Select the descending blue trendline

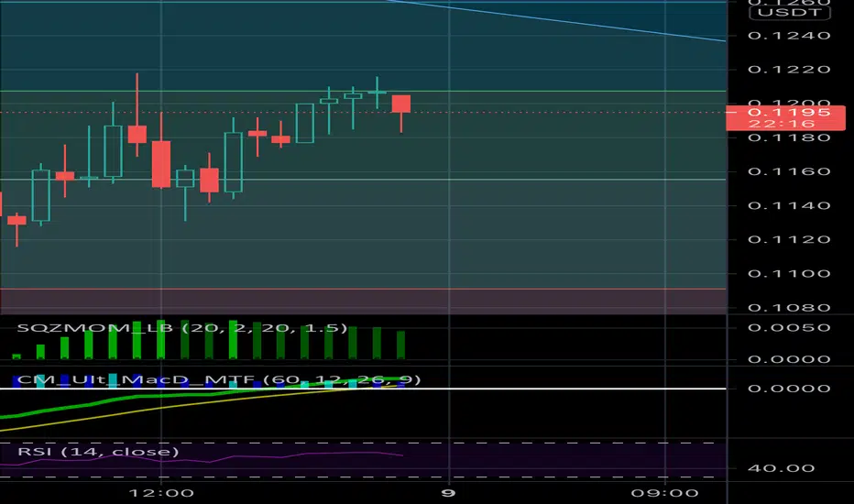[x=555, y=21]
